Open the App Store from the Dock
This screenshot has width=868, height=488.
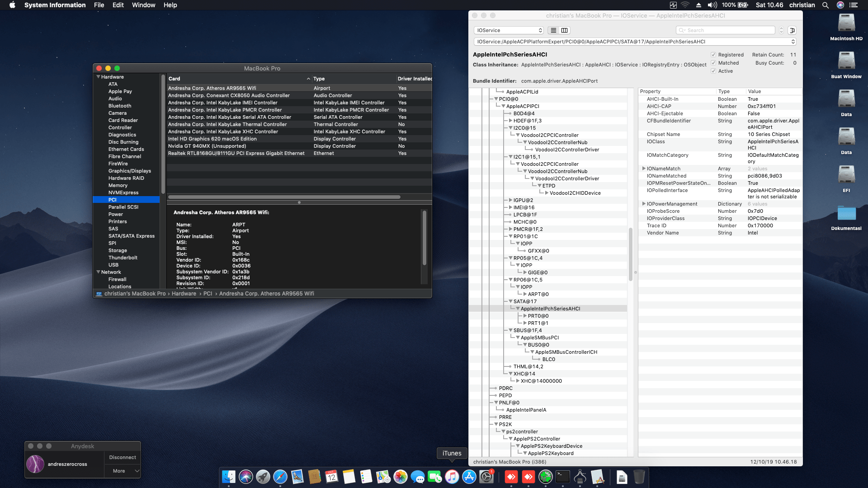pyautogui.click(x=469, y=477)
